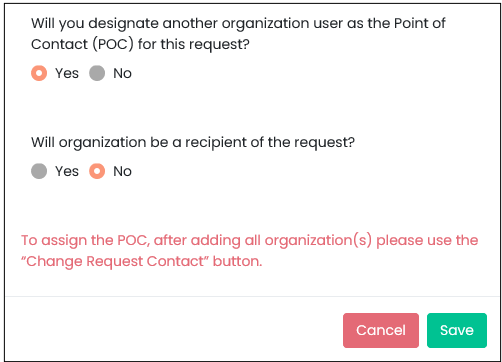Click the gray unselected radio beside the bottom Yes
Image resolution: width=502 pixels, height=362 pixels.
(39, 171)
